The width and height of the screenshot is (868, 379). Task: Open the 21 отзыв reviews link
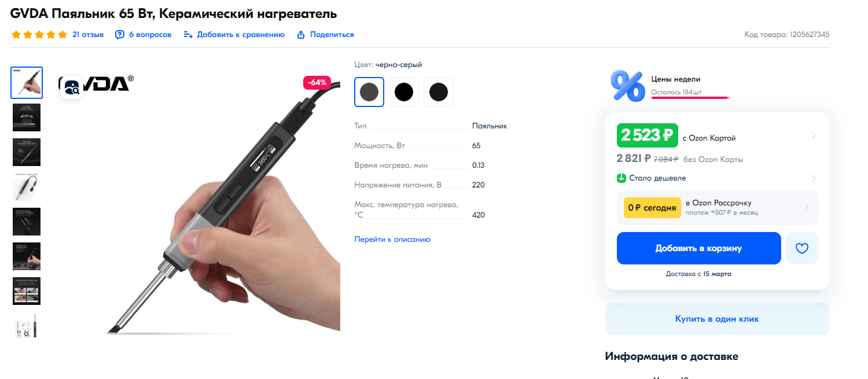pos(88,35)
